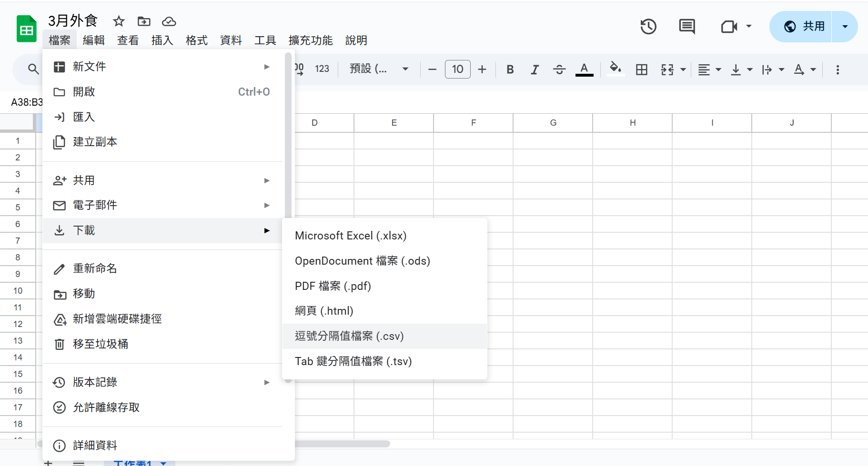Open the fill color bucket
868x466 pixels.
[x=616, y=69]
